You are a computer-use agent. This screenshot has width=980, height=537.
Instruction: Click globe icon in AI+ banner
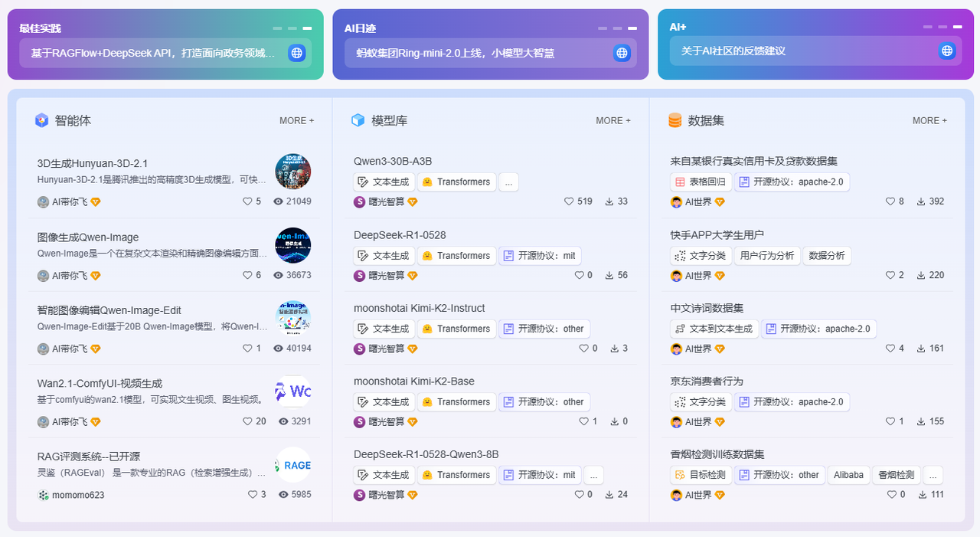(947, 51)
